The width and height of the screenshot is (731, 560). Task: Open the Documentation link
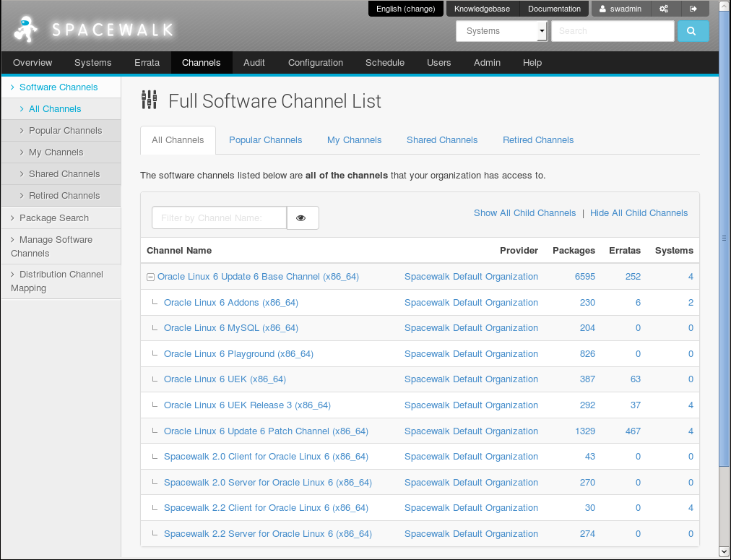coord(554,9)
